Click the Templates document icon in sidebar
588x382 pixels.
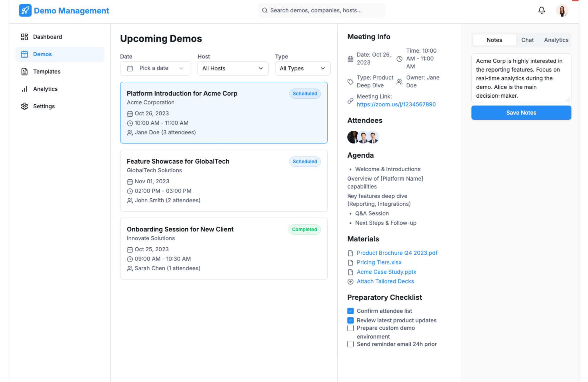pyautogui.click(x=24, y=72)
